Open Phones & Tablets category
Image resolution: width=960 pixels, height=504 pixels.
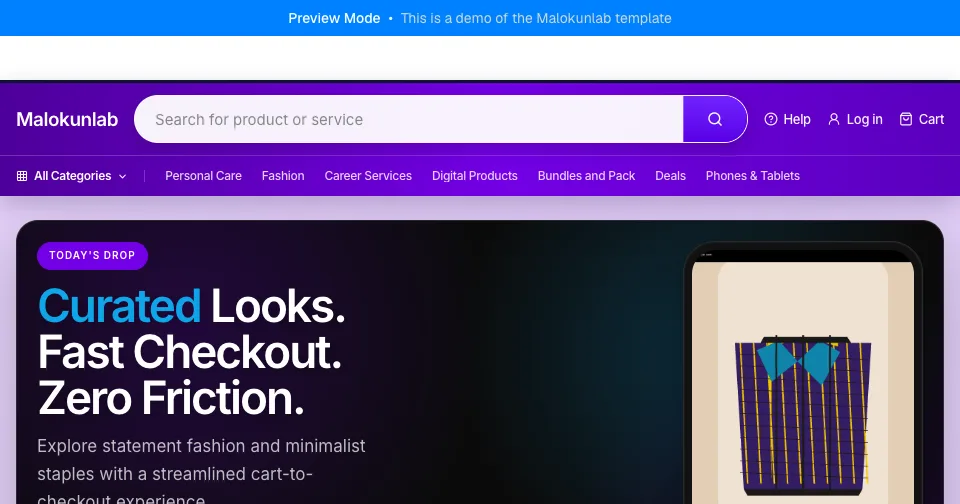tap(752, 176)
